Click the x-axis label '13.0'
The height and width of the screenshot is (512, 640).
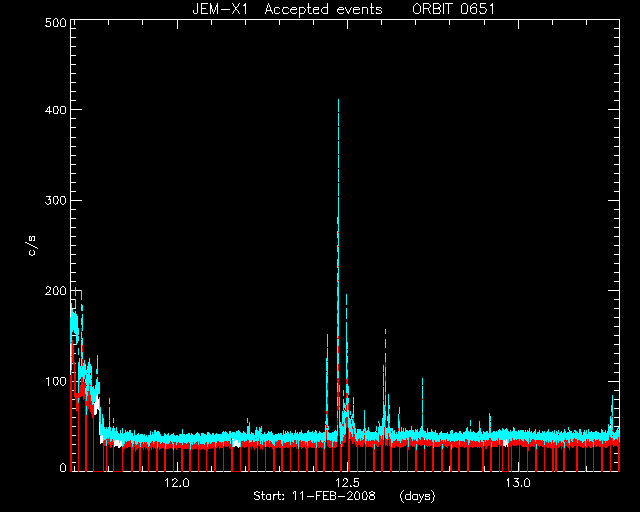coord(518,483)
